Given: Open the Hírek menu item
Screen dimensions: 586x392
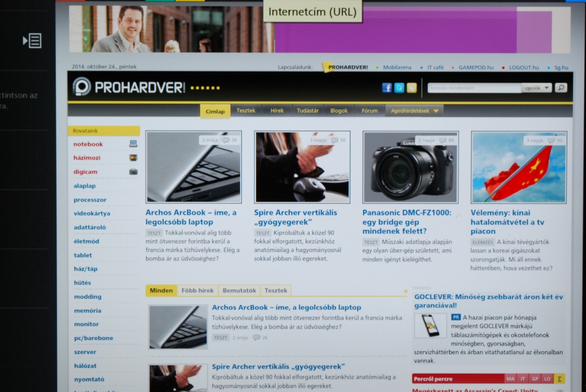Looking at the screenshot, I should point(277,111).
